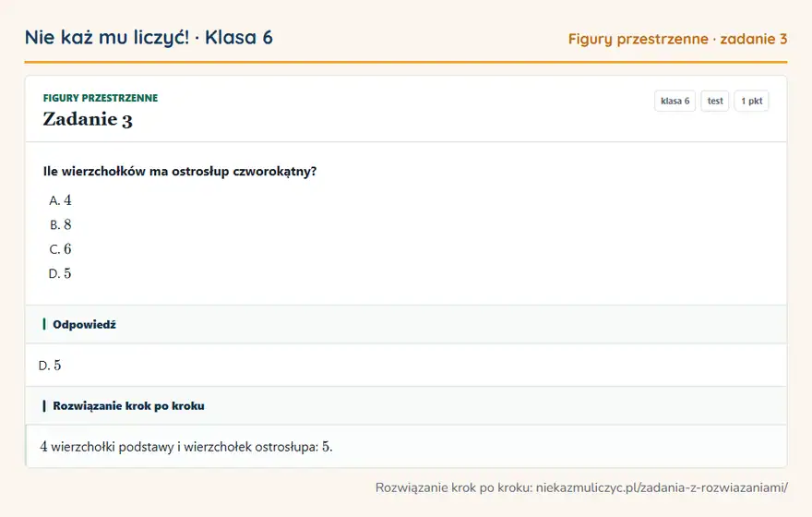Click the 'Zadanie 3' heading

(88, 119)
